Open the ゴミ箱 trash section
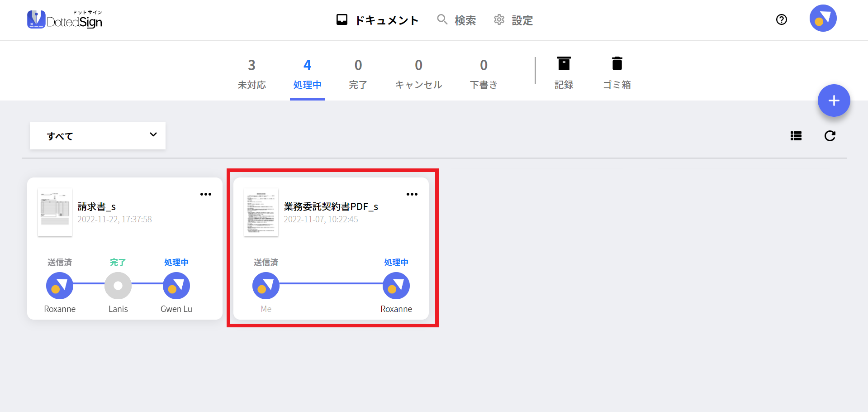 (617, 73)
